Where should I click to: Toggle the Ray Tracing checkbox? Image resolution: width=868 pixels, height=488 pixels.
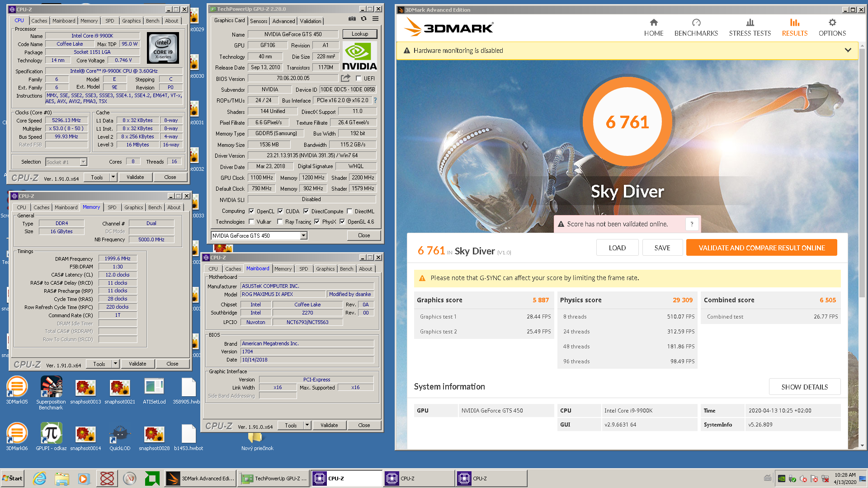pos(280,222)
